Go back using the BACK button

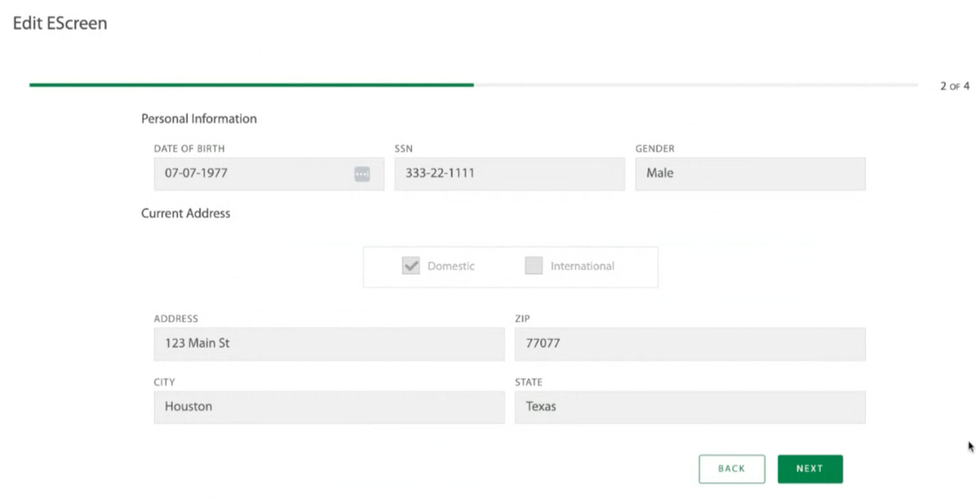click(731, 469)
